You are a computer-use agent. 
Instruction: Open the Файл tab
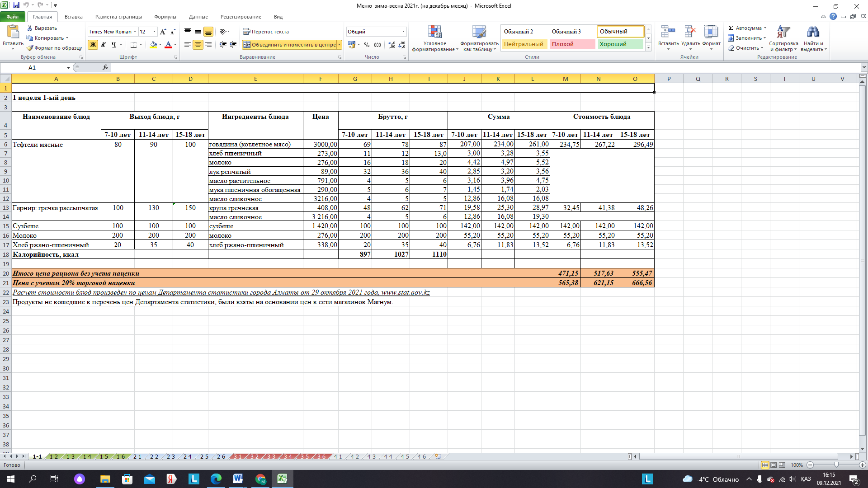pos(13,17)
